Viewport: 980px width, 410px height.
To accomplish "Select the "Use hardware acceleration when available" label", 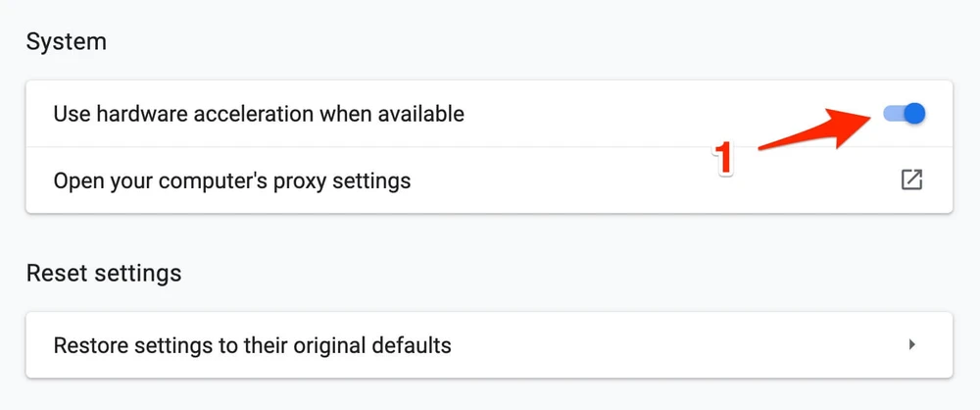I will pos(259,114).
